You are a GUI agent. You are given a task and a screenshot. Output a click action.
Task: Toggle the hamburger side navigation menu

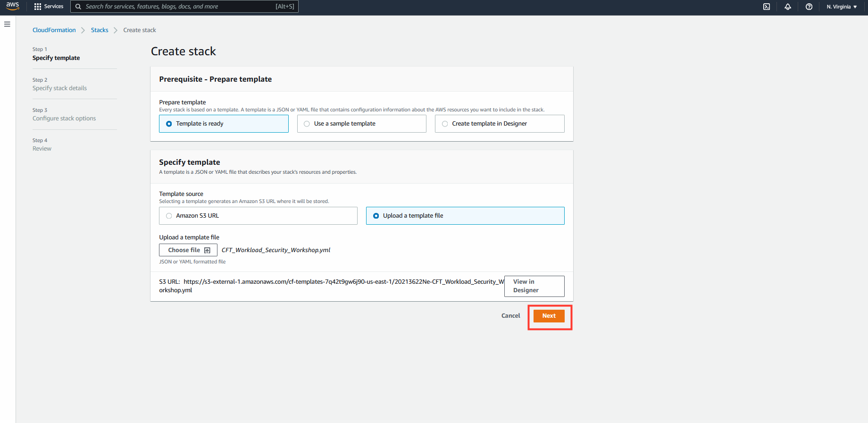[7, 24]
